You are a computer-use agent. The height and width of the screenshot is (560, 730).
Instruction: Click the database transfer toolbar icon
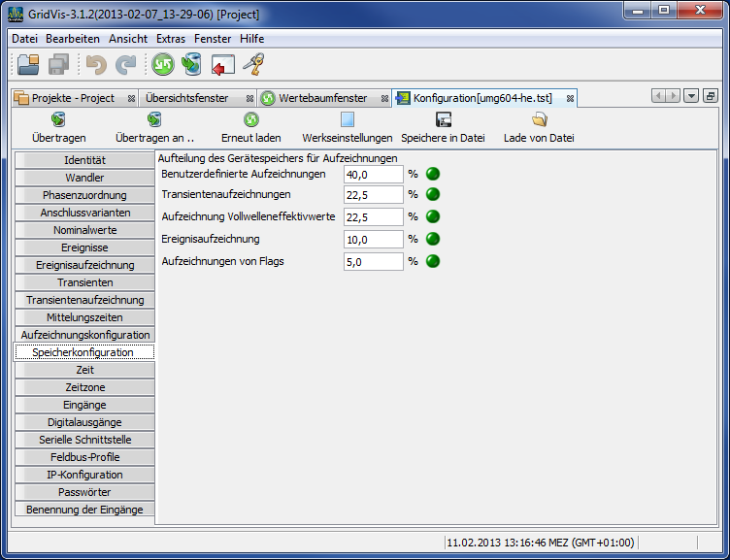pyautogui.click(x=192, y=65)
